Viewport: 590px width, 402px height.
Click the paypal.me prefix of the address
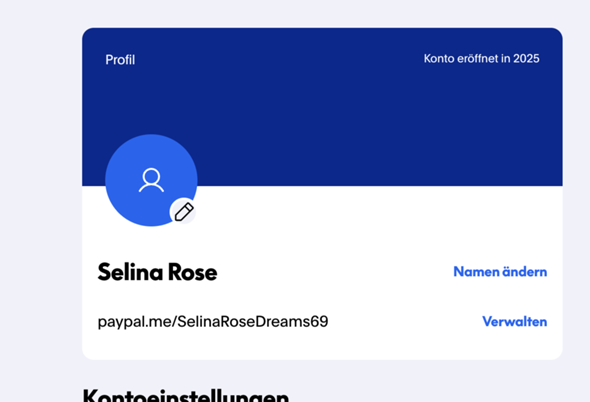coord(134,322)
